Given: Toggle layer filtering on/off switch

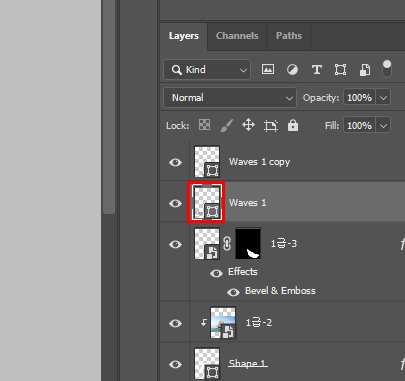Looking at the screenshot, I should click(387, 69).
